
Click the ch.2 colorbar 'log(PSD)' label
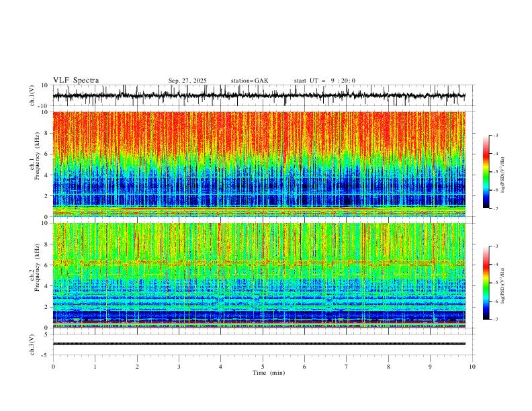pyautogui.click(x=503, y=285)
